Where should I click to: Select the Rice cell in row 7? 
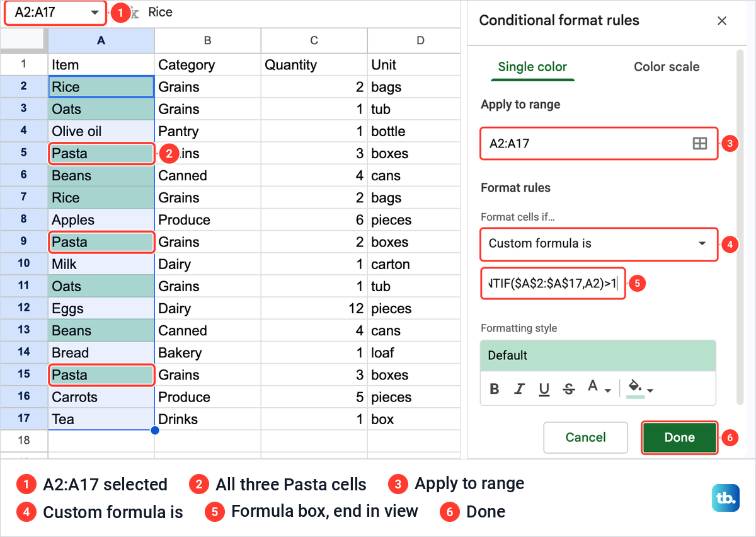101,197
